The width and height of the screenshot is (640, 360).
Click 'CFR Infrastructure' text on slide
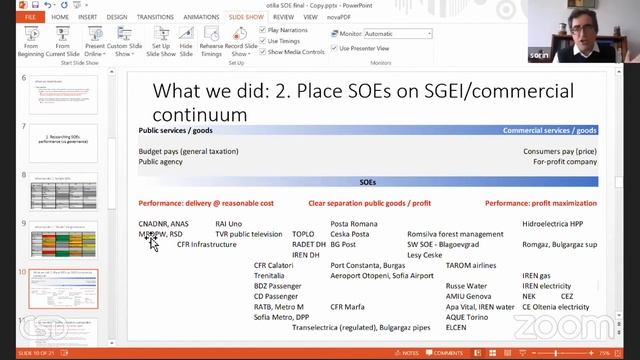[207, 244]
